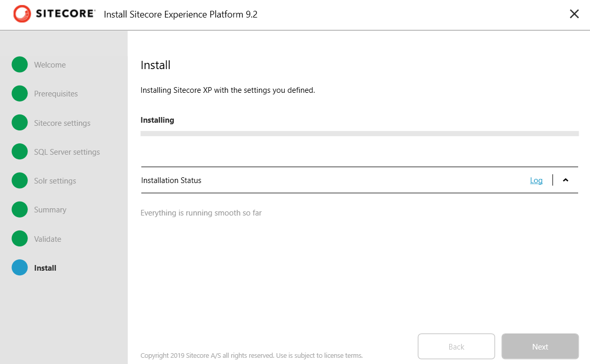Click the 'Everything is running smooth so far' message

(x=201, y=213)
